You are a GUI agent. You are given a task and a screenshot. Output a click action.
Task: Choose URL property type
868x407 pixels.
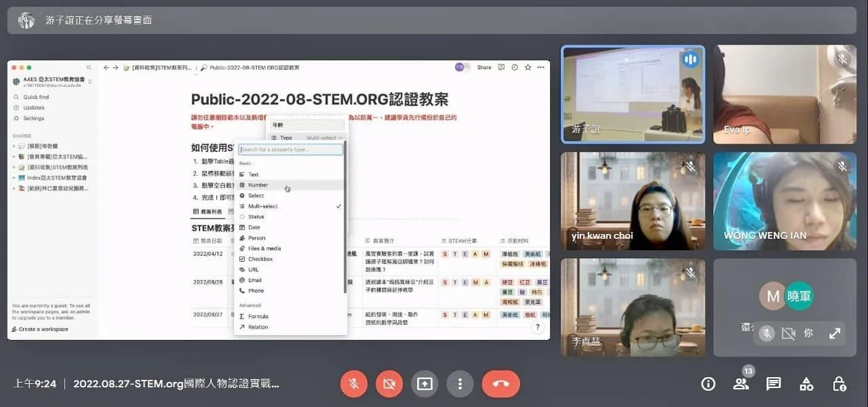pos(290,269)
